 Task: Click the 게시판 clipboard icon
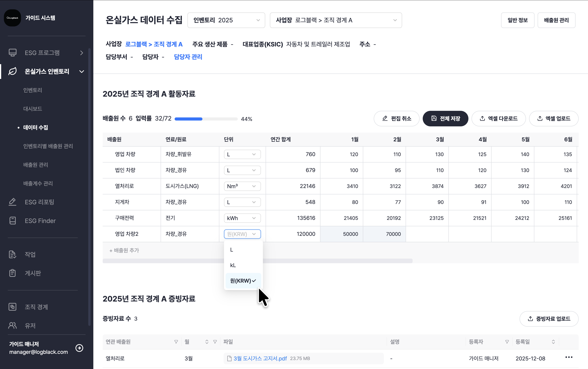pos(12,273)
